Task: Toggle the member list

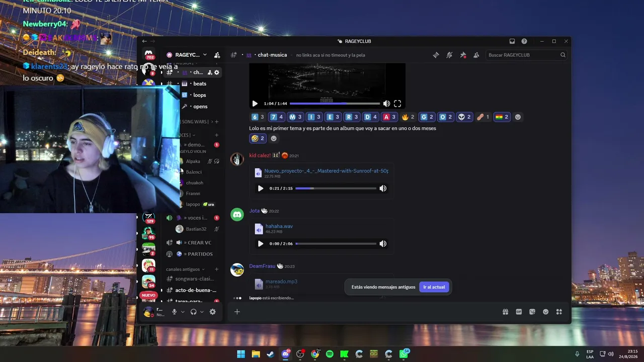Action: (x=476, y=55)
